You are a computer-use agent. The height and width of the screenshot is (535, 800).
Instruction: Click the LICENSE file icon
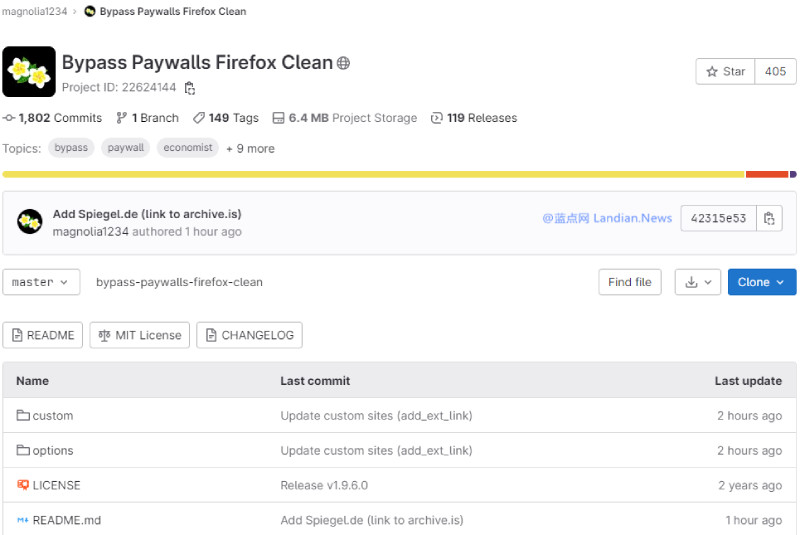(x=23, y=485)
